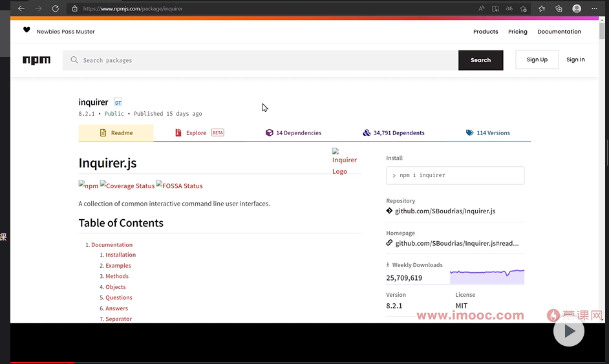Focus the Search packages input field
Image resolution: width=609 pixels, height=364 pixels.
[261, 60]
